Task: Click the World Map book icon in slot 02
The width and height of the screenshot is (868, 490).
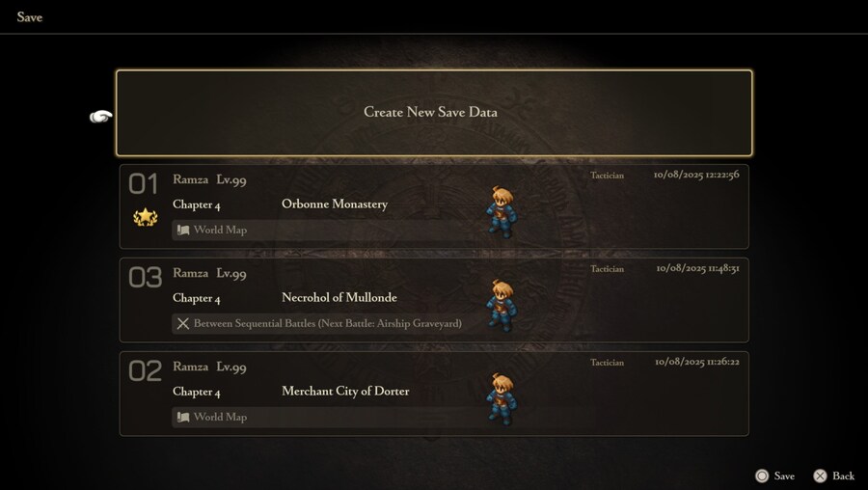Action: 182,417
